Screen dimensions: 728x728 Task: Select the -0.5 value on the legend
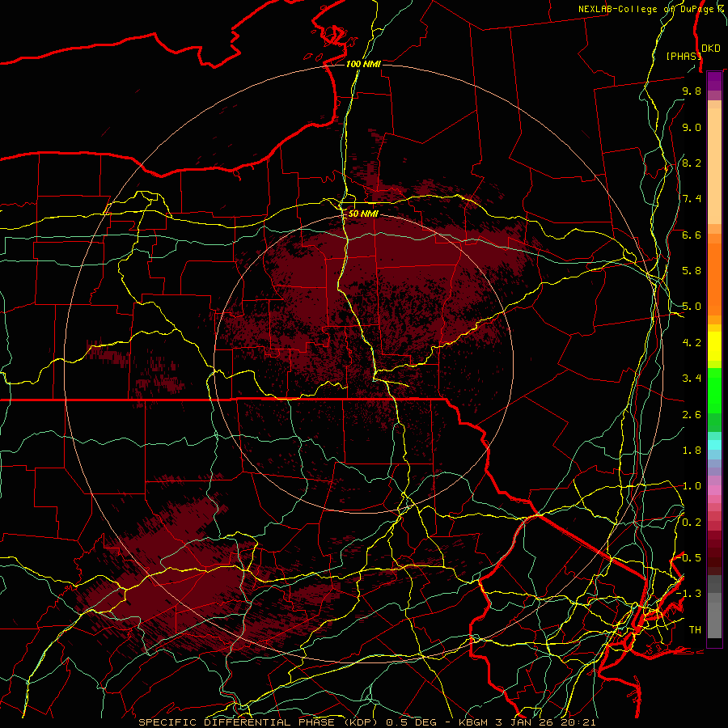[x=688, y=558]
